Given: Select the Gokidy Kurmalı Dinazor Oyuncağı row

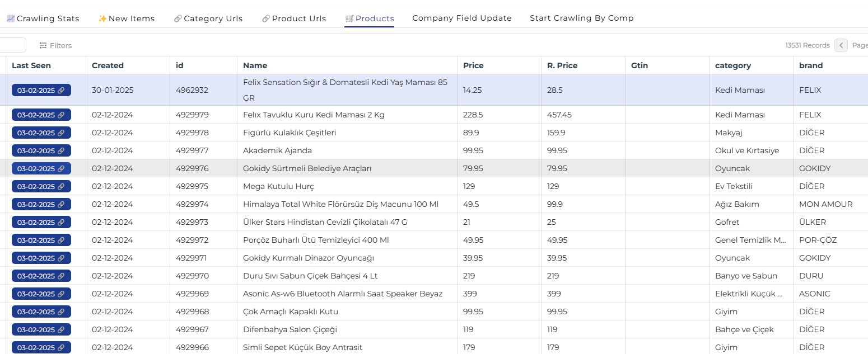Looking at the screenshot, I should pyautogui.click(x=309, y=258).
